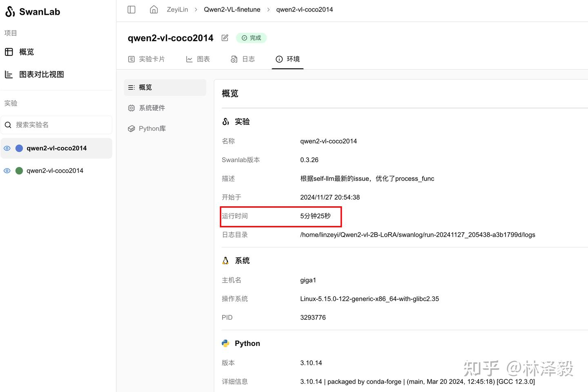Viewport: 588px width, 392px height.
Task: Toggle visibility of second qwen2-vl-coco2014 experiment
Action: (7, 171)
